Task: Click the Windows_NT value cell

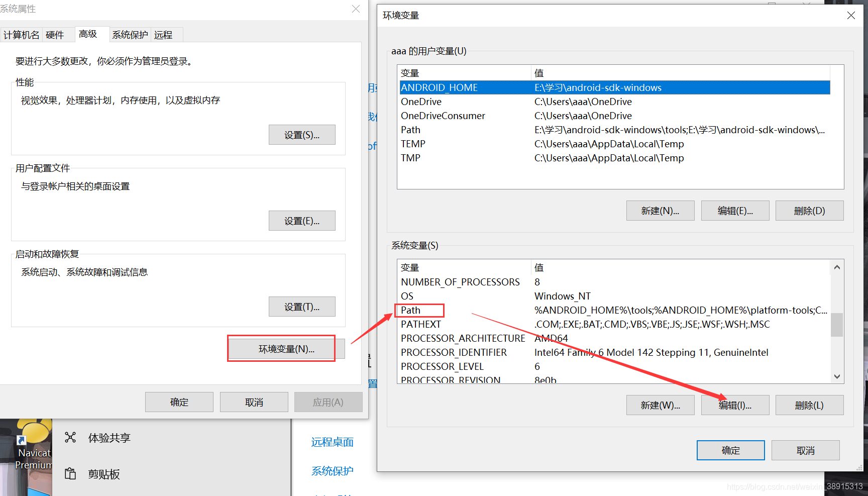Action: point(562,296)
